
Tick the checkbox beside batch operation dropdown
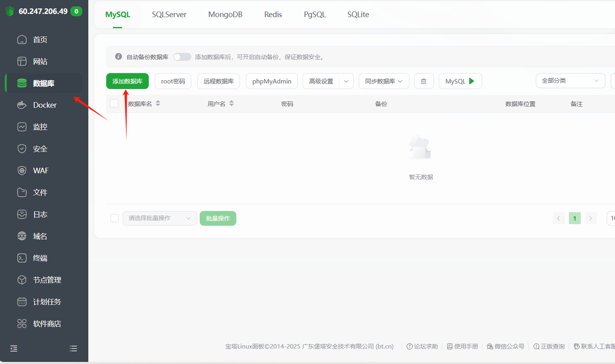click(114, 218)
